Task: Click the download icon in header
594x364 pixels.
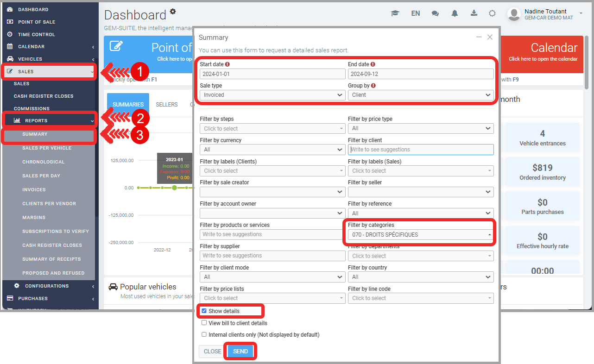Action: point(474,13)
